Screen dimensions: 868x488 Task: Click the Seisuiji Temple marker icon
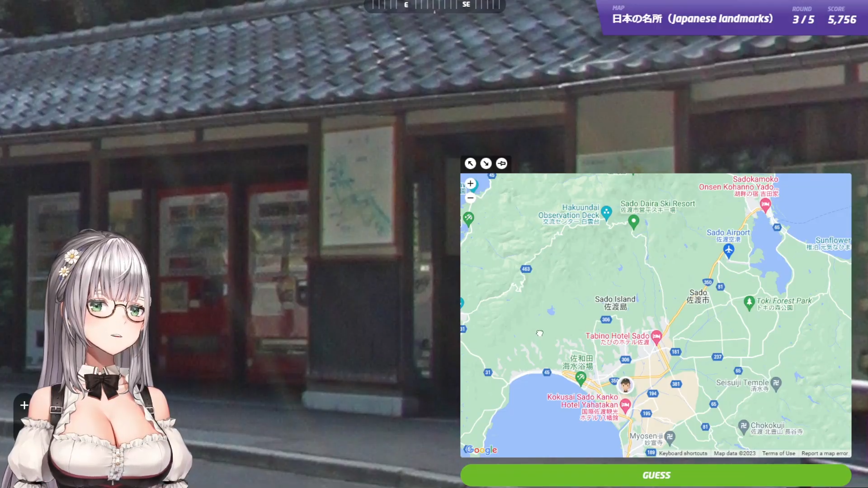(x=776, y=383)
